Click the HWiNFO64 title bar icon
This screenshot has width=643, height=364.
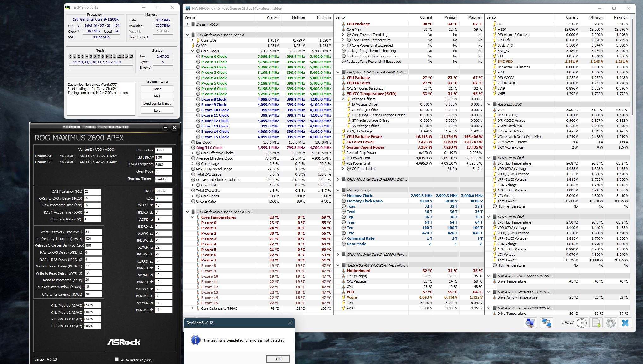[188, 8]
